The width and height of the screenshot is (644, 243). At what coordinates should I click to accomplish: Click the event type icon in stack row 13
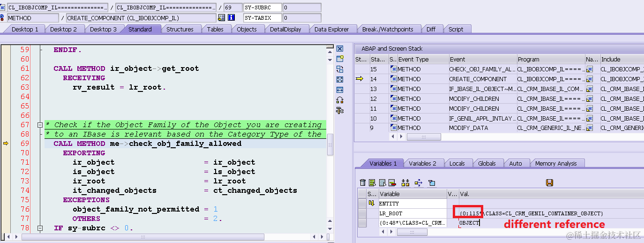pos(393,89)
